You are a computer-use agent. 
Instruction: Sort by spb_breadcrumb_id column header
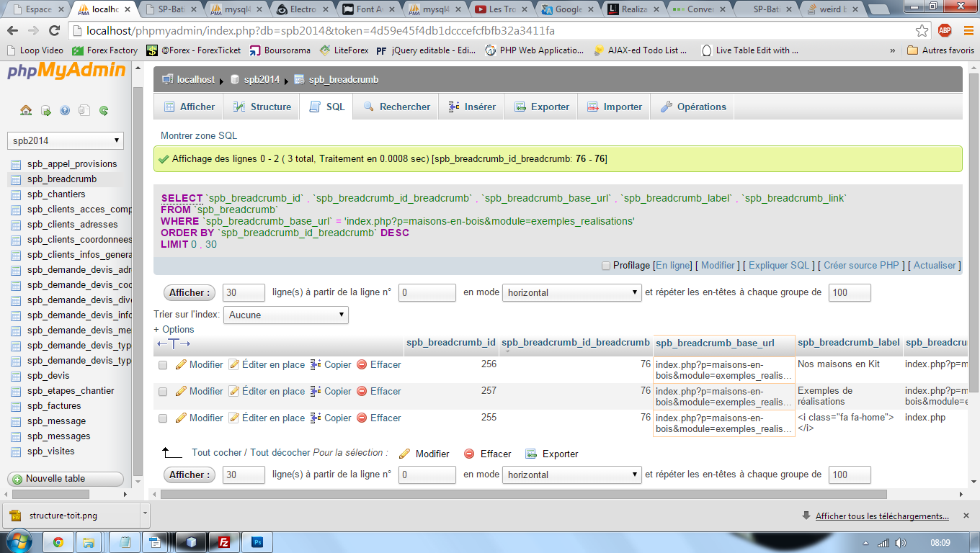[x=450, y=343]
